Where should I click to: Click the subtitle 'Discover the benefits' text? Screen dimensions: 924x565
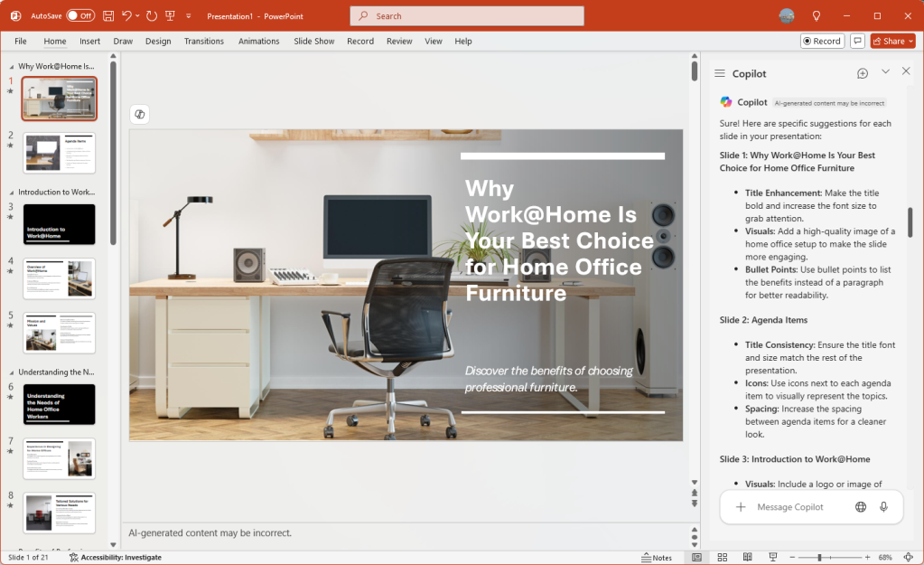[x=548, y=379]
